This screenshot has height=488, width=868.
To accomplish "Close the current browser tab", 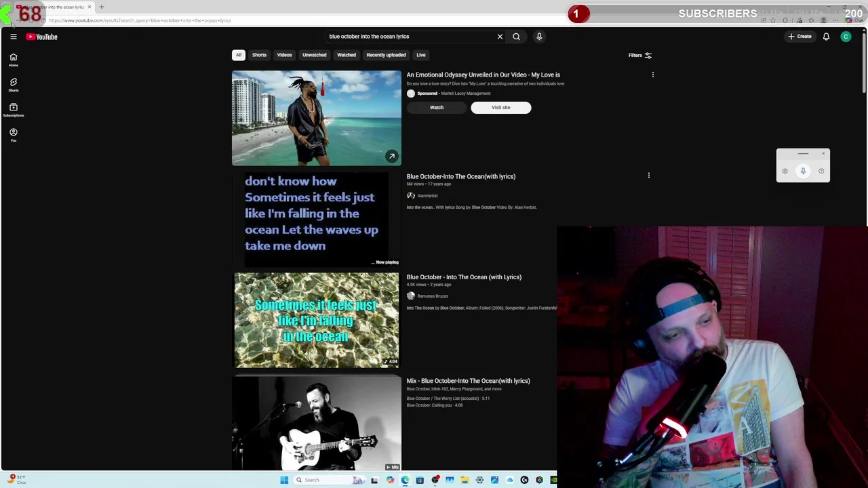I will [x=89, y=7].
